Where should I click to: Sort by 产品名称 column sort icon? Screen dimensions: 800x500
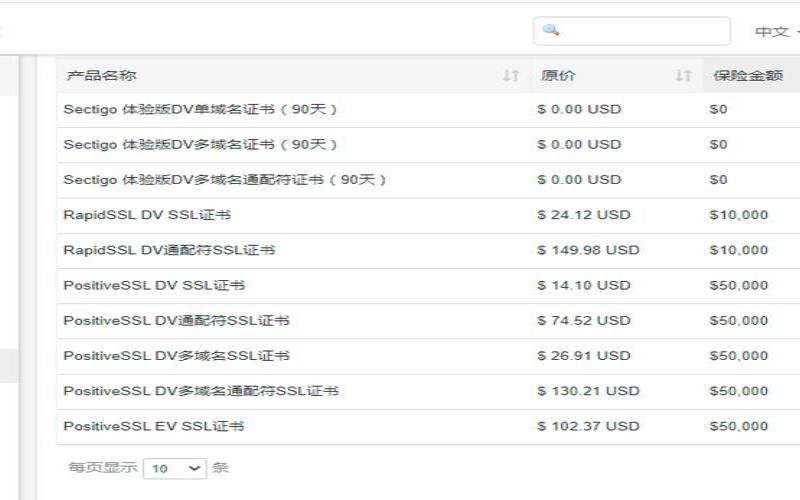point(511,76)
